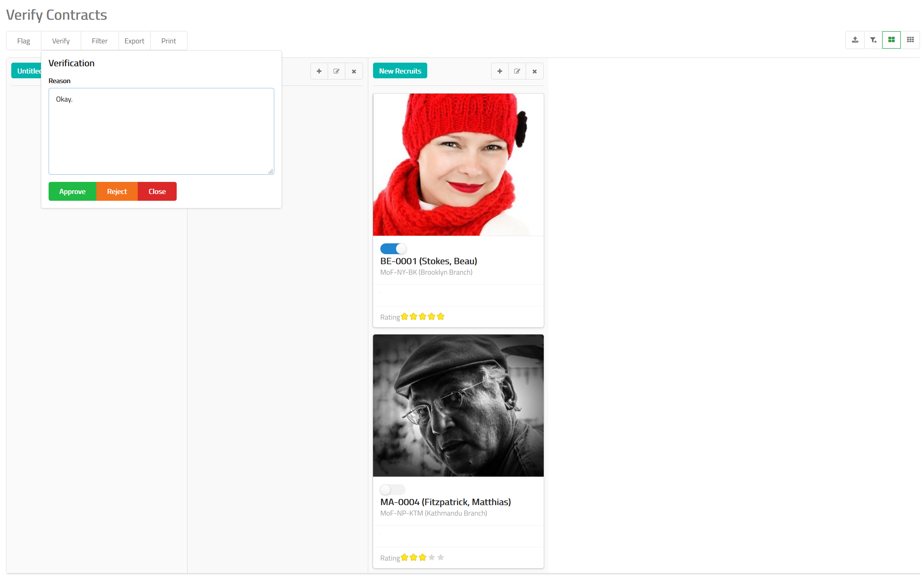
Task: Click the upload icon in top-right toolbar
Action: (x=855, y=40)
